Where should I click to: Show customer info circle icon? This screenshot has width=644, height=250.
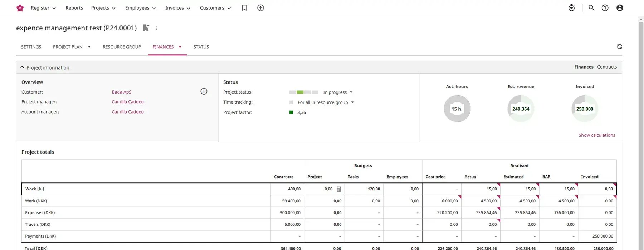204,91
